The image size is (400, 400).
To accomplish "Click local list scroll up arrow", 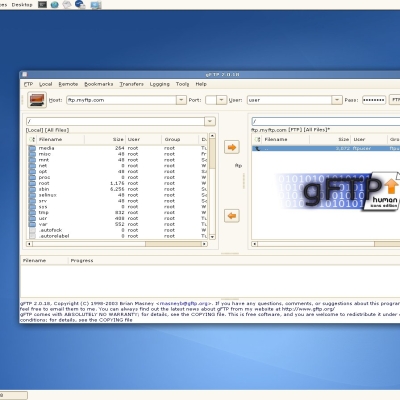I will (212, 136).
